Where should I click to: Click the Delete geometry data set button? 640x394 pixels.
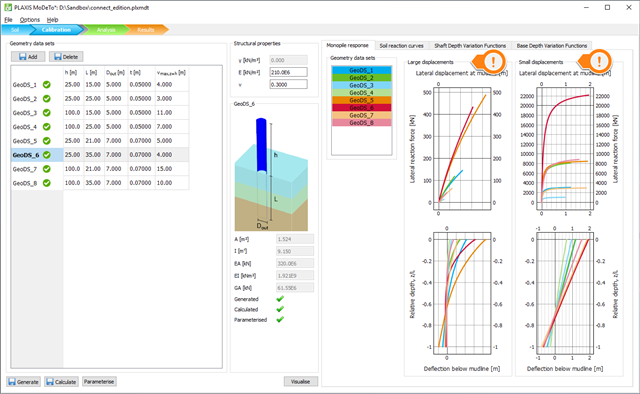(66, 57)
